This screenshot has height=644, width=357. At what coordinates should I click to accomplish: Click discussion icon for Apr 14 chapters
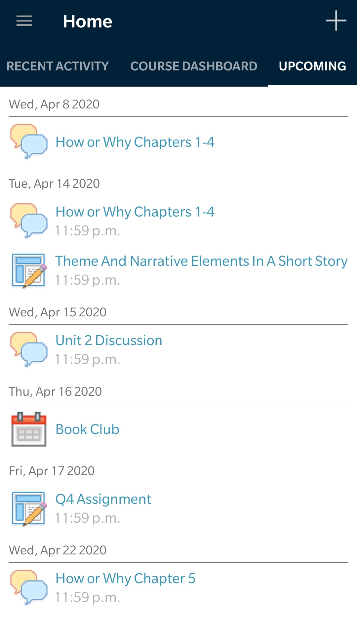(29, 221)
